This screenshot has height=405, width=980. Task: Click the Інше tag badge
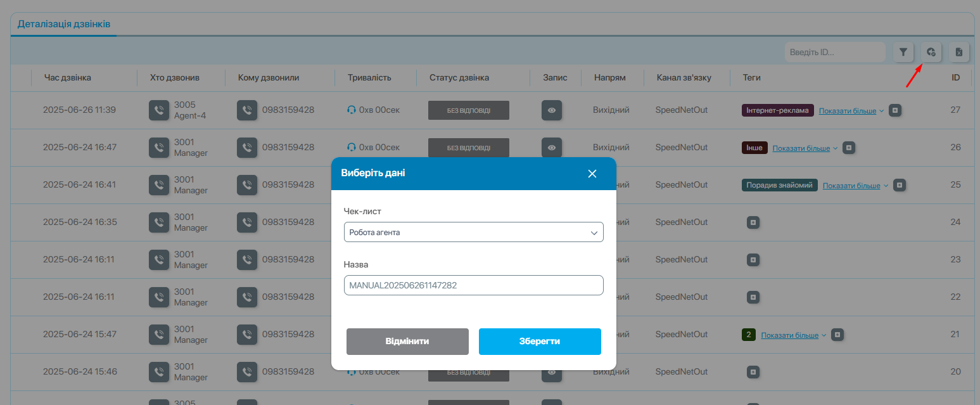click(x=754, y=148)
